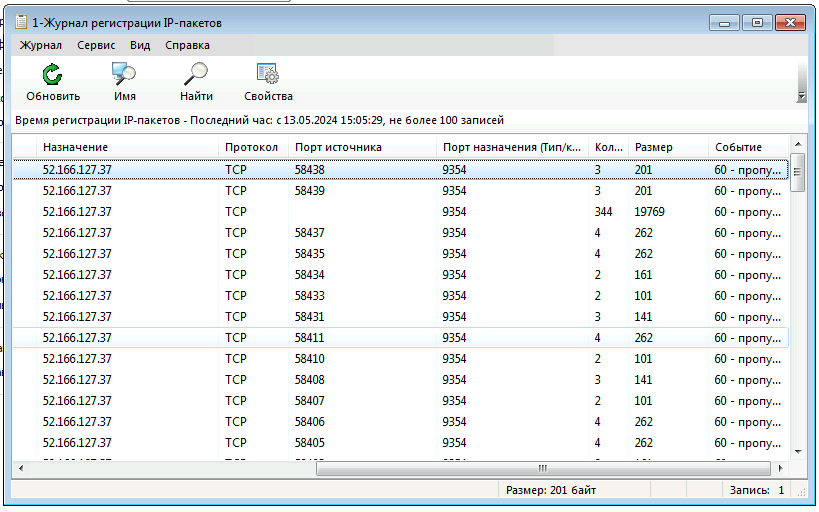The height and width of the screenshot is (512, 819).
Task: Click the horizontal scrollbar thumb
Action: point(543,468)
